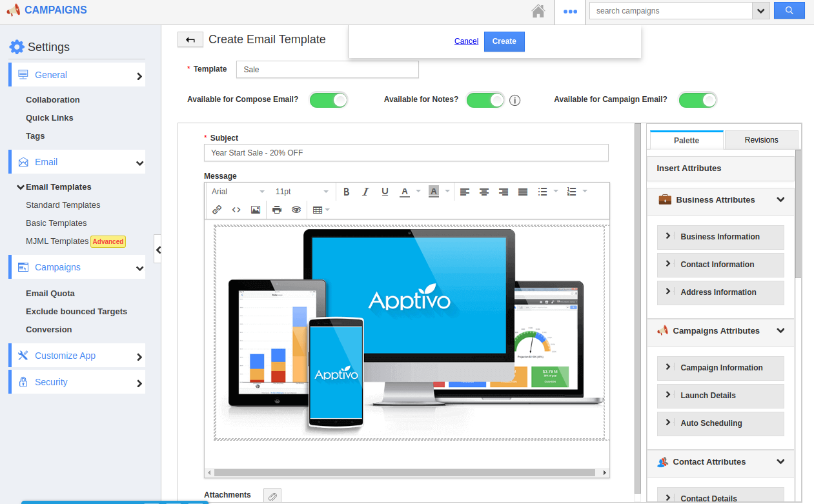
Task: Click the print icon in editor
Action: 277,210
